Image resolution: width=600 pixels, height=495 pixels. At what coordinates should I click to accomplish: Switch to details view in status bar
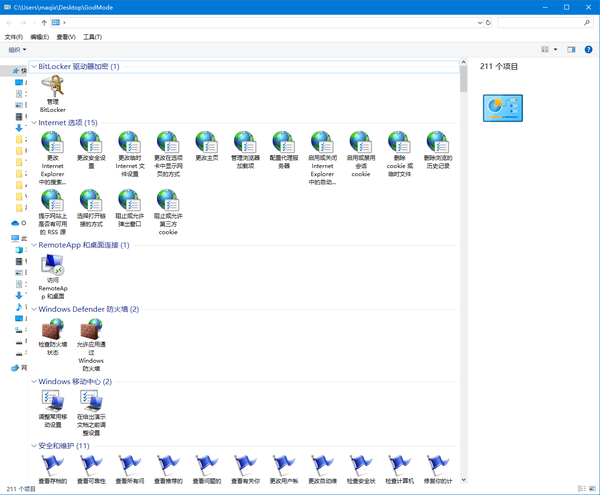[x=582, y=488]
